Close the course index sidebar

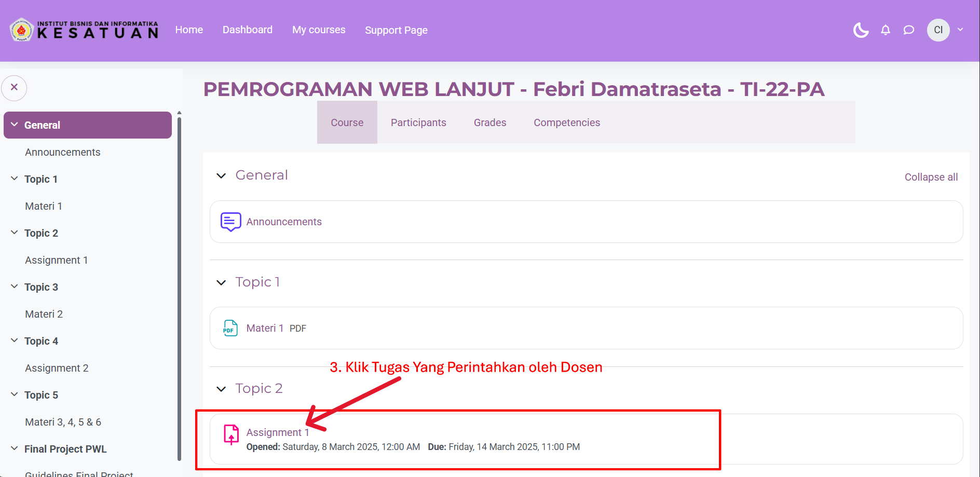click(x=15, y=88)
